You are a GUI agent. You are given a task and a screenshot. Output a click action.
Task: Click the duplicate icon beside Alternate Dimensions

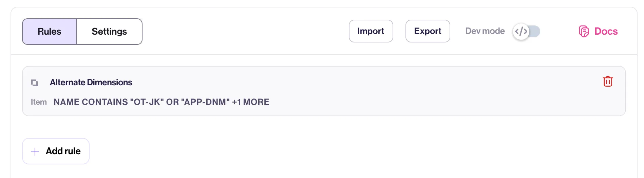pos(34,83)
